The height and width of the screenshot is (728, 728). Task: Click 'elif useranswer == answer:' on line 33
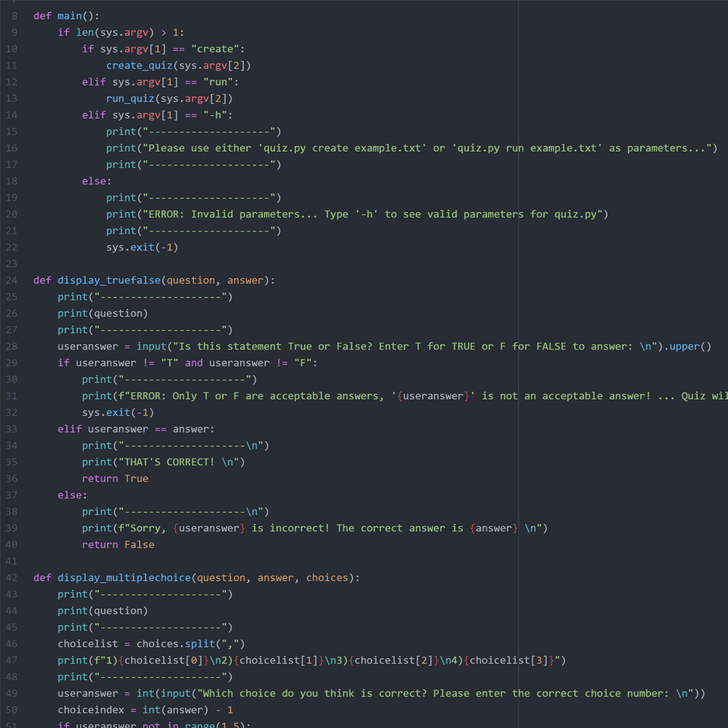pos(136,429)
